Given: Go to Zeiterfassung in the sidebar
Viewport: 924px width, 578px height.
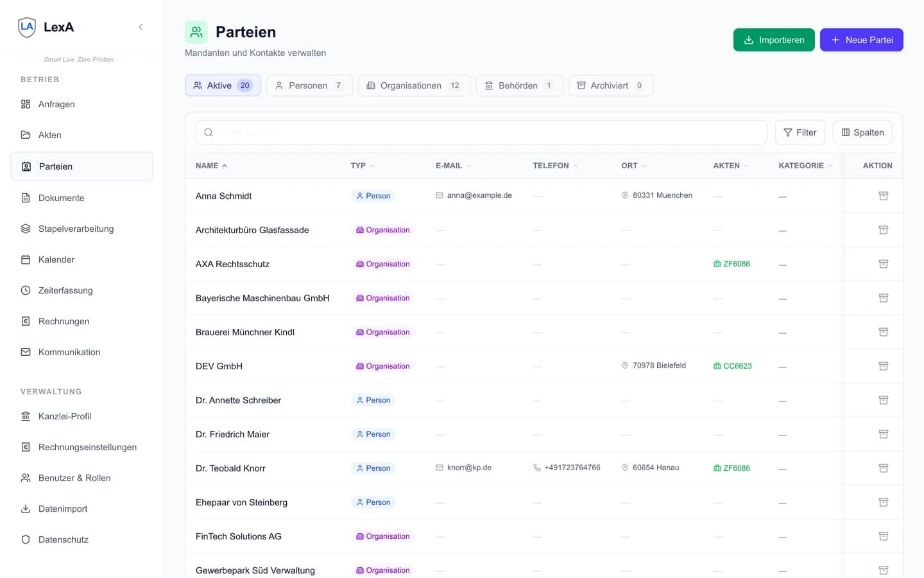Looking at the screenshot, I should tap(65, 290).
